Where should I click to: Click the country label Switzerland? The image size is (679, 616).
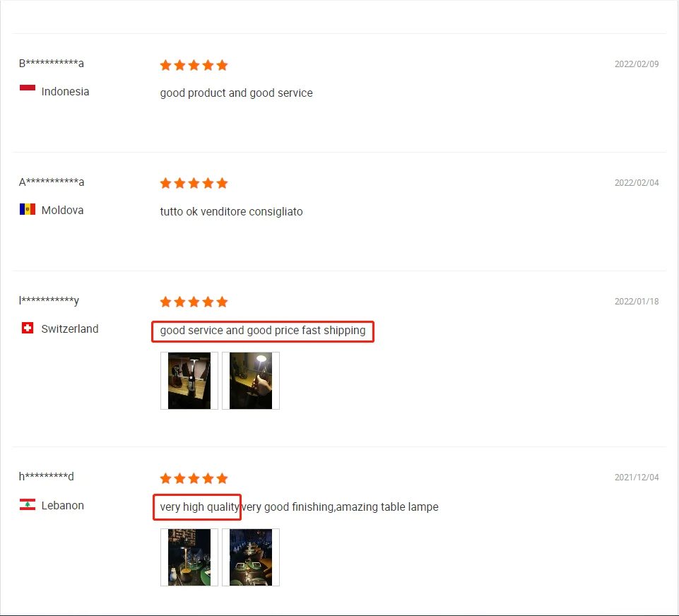(x=70, y=329)
